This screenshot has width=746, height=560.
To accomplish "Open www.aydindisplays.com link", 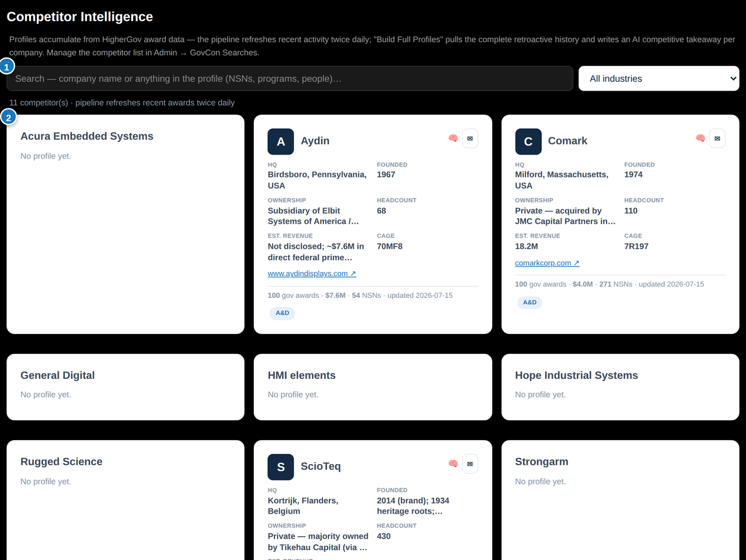I will (312, 273).
